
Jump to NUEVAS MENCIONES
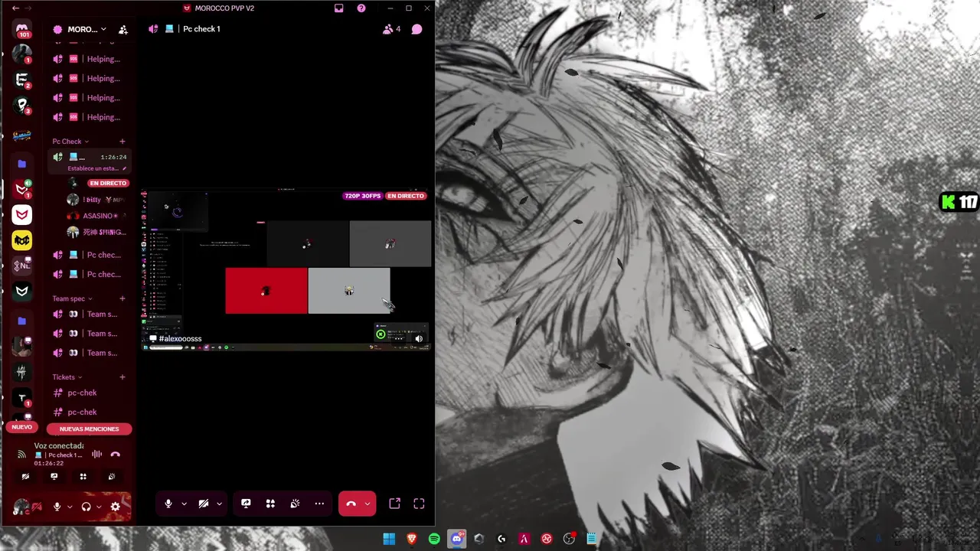click(90, 429)
